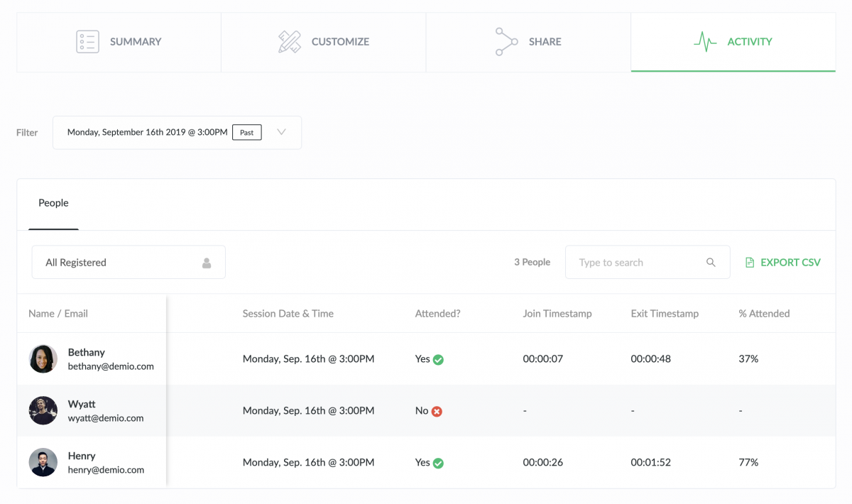This screenshot has width=852, height=504.
Task: Click the Name / Email column header
Action: pos(58,314)
